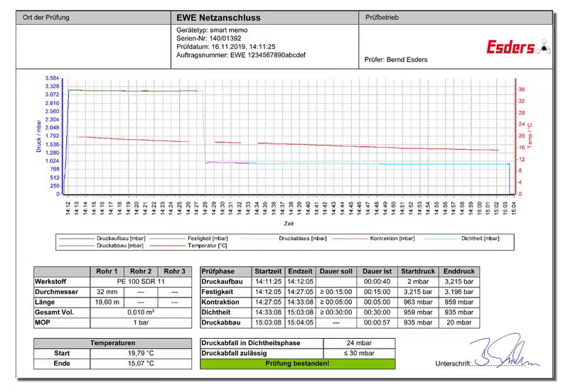The height and width of the screenshot is (392, 568).
Task: Click the Temperaturen table header
Action: click(112, 343)
